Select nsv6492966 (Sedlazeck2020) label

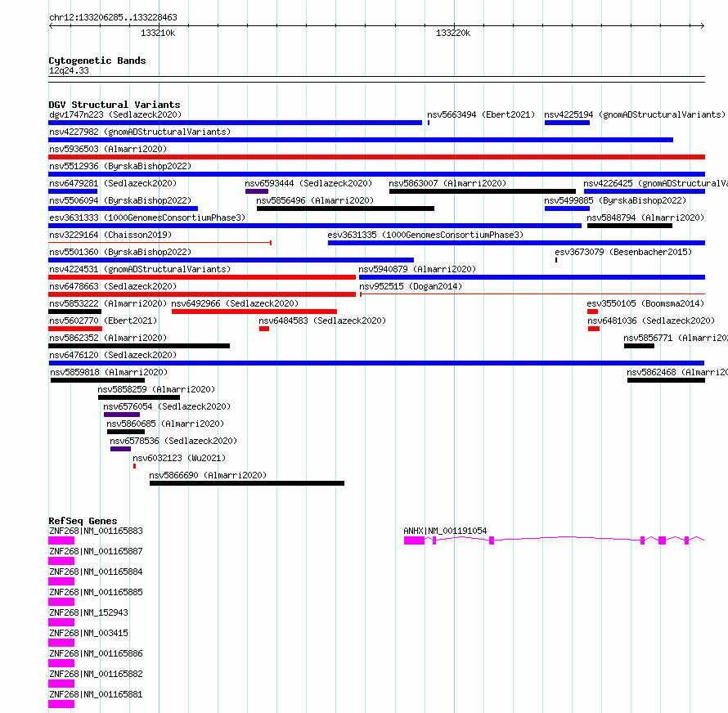pyautogui.click(x=235, y=303)
